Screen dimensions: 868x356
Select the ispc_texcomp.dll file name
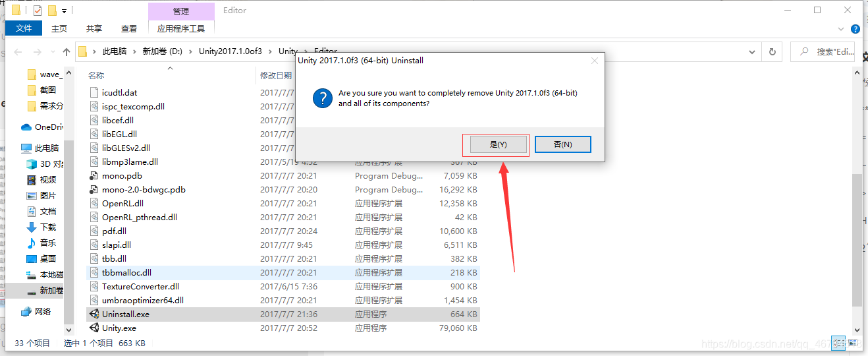(133, 107)
